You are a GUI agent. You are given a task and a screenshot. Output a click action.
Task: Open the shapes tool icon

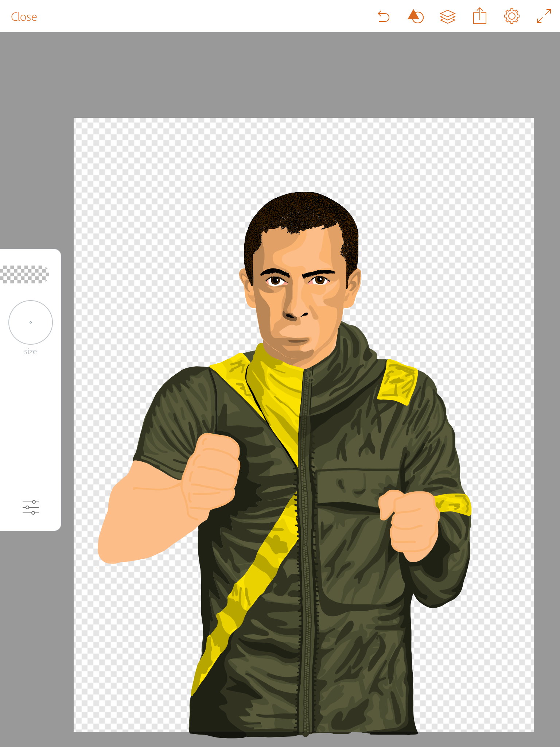coord(416,16)
